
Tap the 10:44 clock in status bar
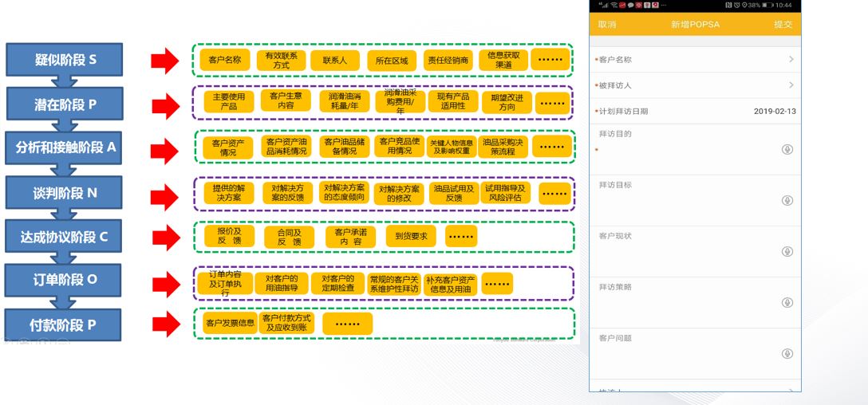[x=783, y=5]
